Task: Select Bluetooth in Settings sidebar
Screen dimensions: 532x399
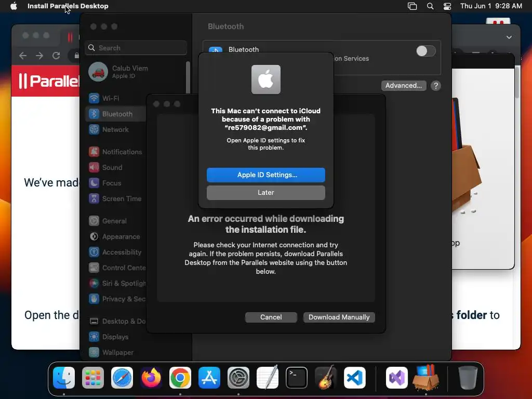Action: coord(115,114)
